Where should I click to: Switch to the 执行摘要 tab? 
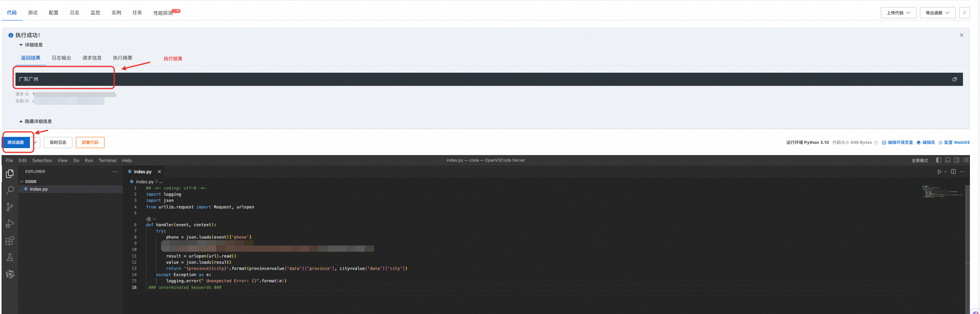point(122,58)
